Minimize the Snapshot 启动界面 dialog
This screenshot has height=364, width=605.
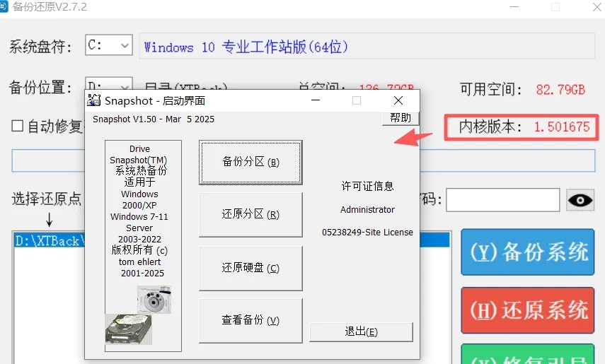point(316,100)
